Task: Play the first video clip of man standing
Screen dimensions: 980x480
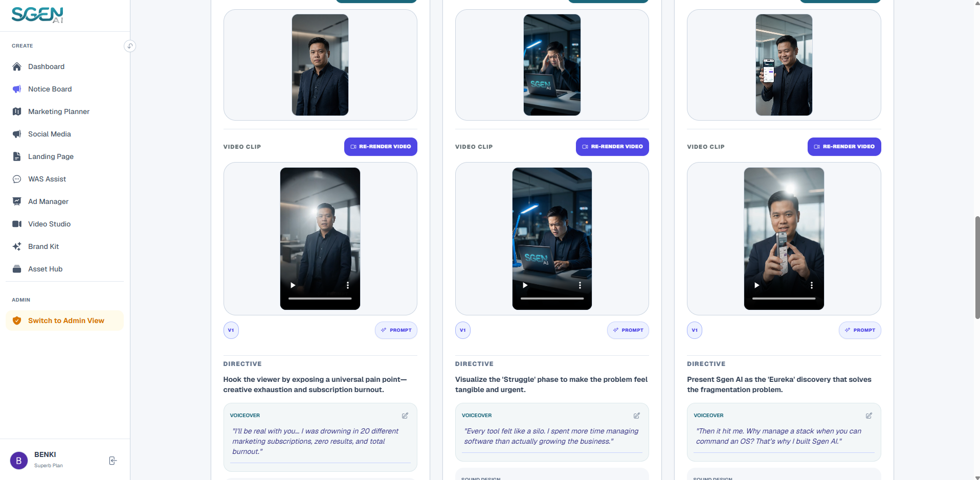Action: tap(293, 285)
